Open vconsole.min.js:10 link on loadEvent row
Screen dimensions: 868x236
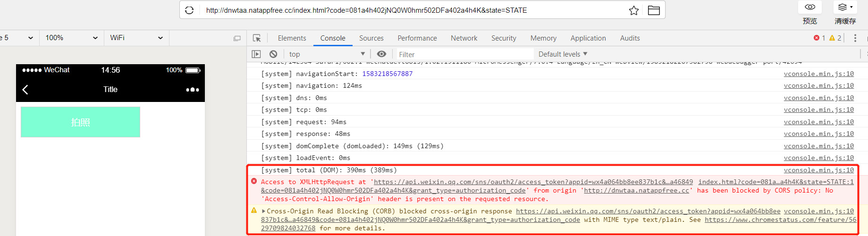(818, 158)
